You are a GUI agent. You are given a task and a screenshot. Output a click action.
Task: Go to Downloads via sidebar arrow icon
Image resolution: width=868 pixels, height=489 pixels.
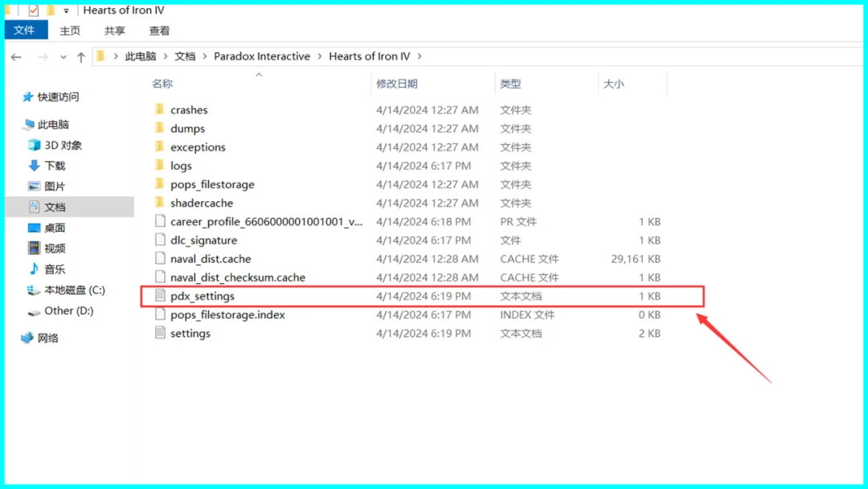pyautogui.click(x=34, y=166)
